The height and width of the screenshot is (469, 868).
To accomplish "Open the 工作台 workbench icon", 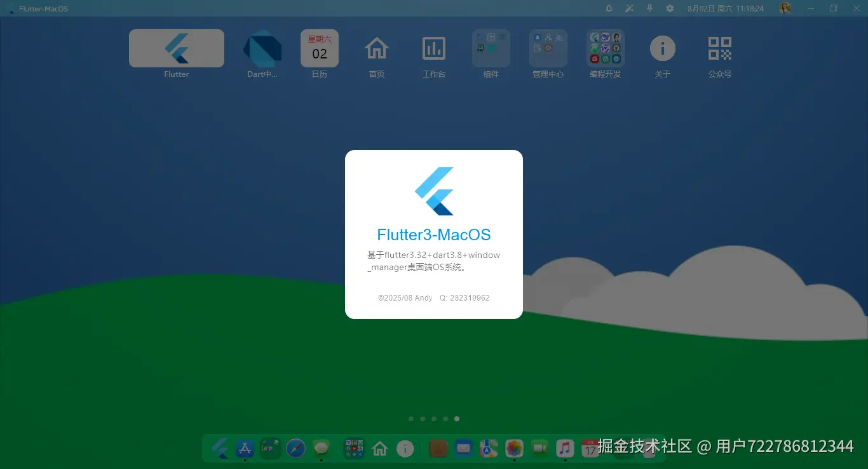I will pyautogui.click(x=434, y=48).
